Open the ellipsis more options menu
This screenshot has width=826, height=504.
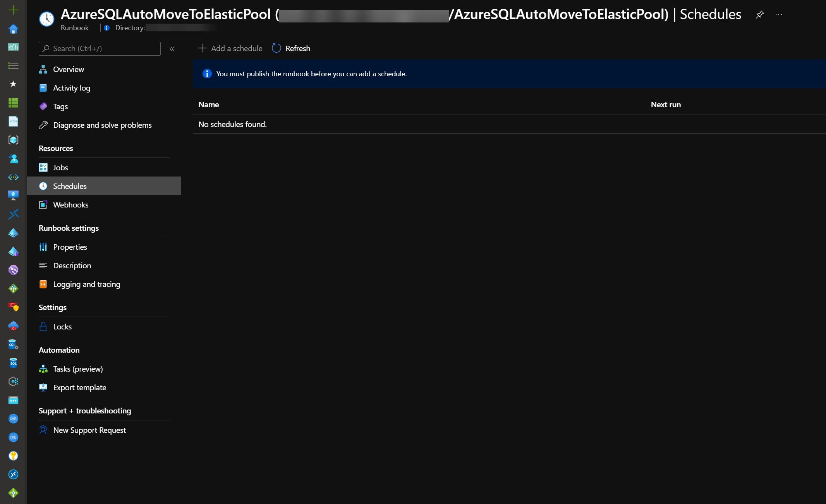coord(779,15)
